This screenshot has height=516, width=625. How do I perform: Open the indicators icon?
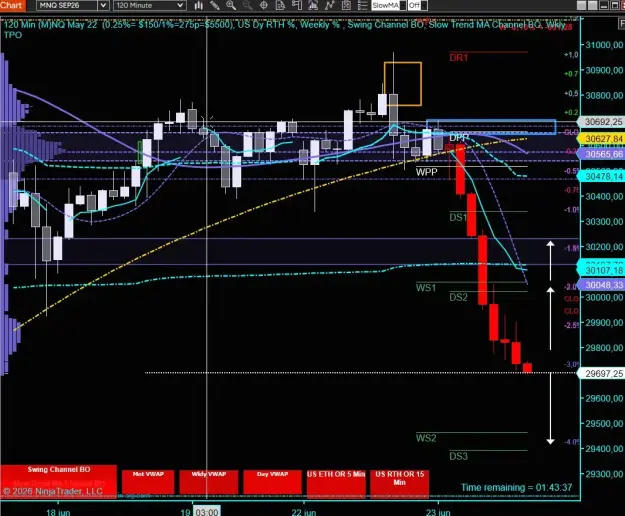click(x=330, y=5)
